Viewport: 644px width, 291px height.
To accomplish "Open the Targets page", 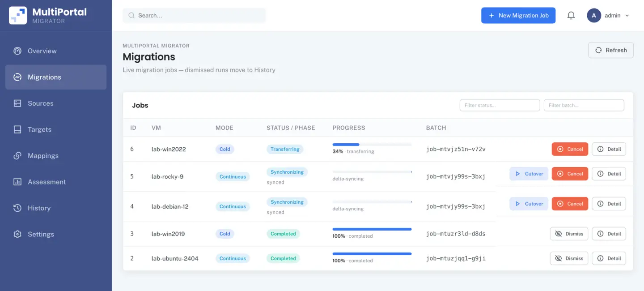I will (56, 129).
